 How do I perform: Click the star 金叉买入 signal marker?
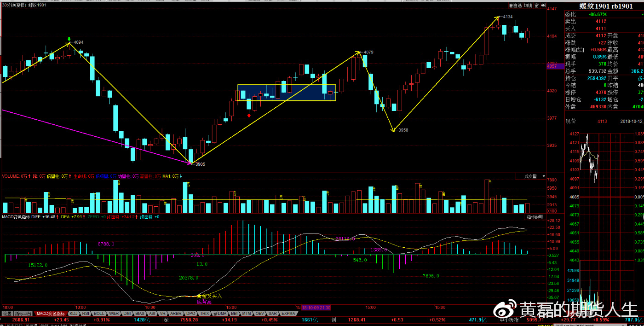click(199, 296)
